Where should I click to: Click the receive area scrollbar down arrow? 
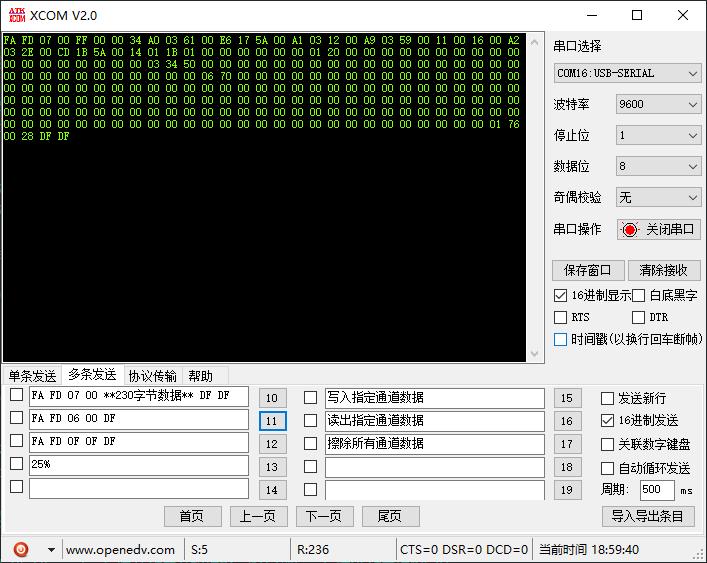[535, 354]
